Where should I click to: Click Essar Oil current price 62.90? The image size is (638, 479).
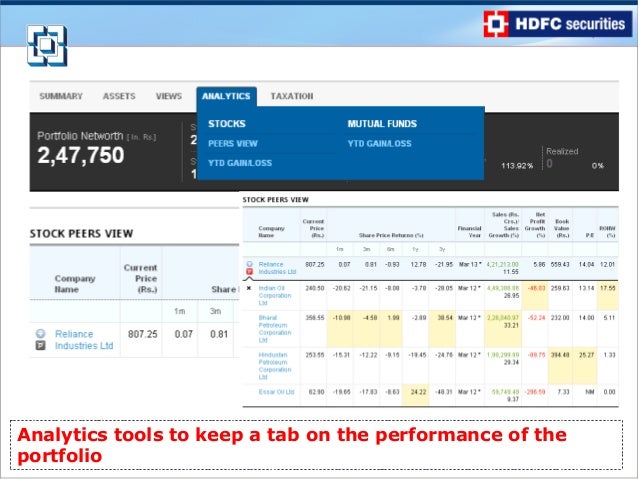[x=317, y=392]
